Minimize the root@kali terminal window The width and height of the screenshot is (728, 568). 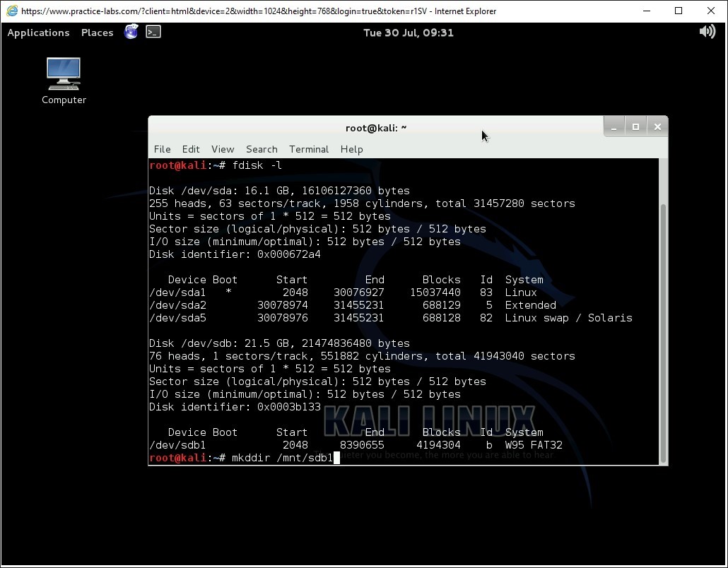pos(613,127)
